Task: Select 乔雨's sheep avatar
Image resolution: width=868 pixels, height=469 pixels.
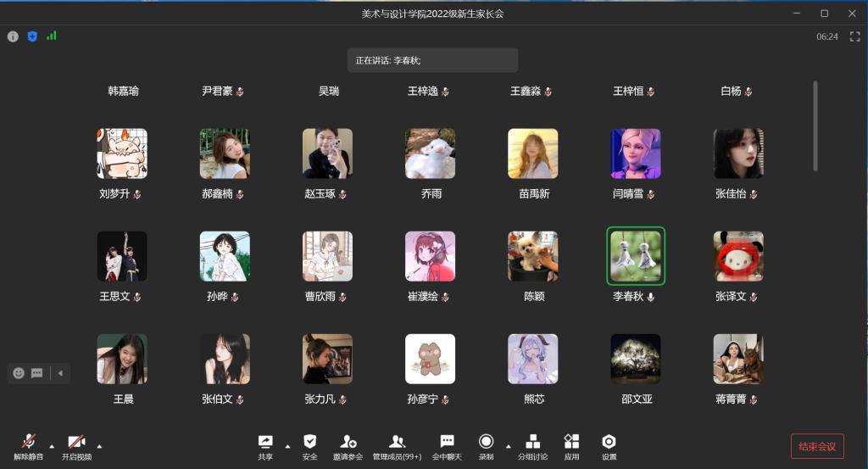Action: click(x=430, y=154)
